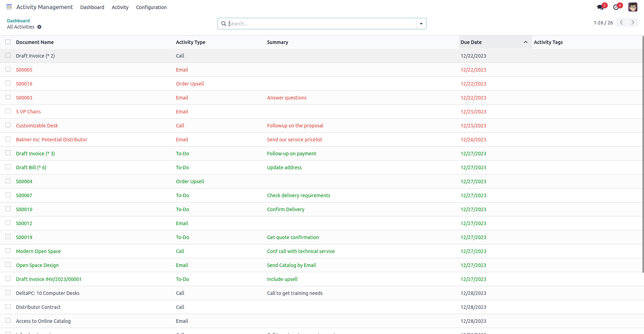Screen dimensions: 644x334
Task: Click the Activity Type column header
Action: point(191,42)
